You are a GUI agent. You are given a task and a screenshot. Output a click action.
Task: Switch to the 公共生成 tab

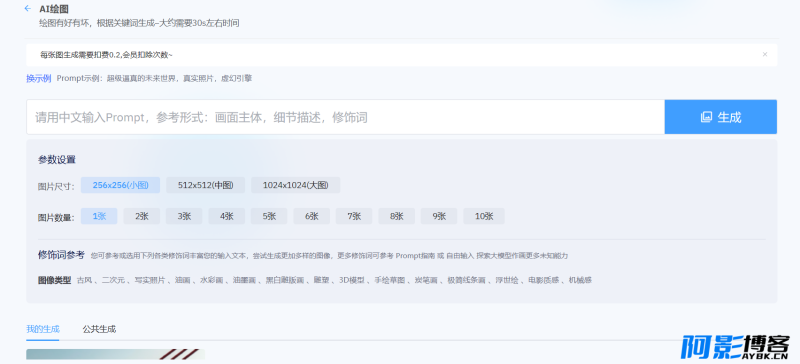tap(99, 329)
